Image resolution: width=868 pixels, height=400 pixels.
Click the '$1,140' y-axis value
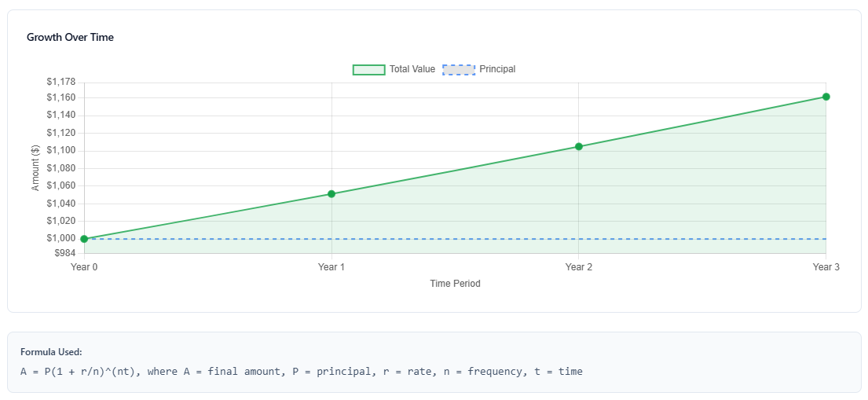[x=61, y=116]
